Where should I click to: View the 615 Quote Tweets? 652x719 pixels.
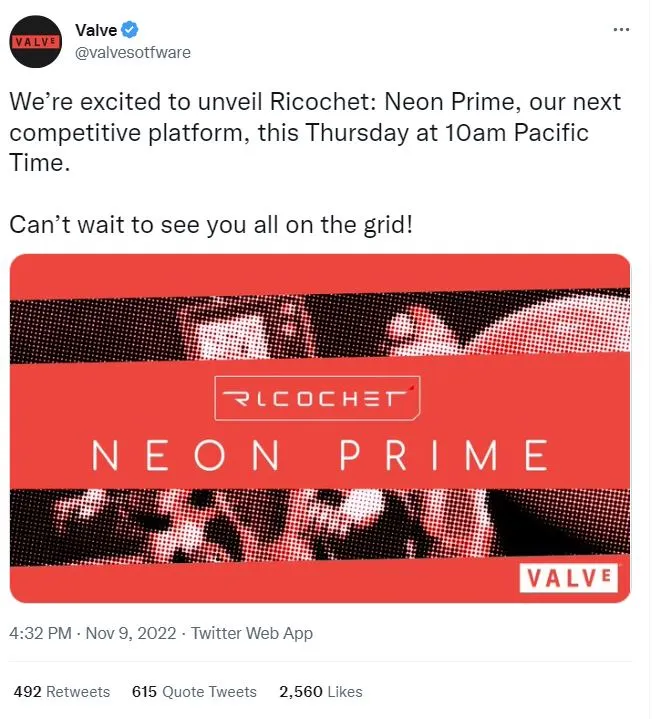tap(194, 691)
